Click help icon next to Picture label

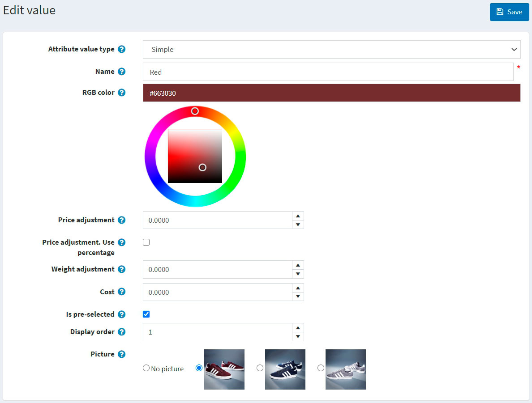tap(121, 354)
